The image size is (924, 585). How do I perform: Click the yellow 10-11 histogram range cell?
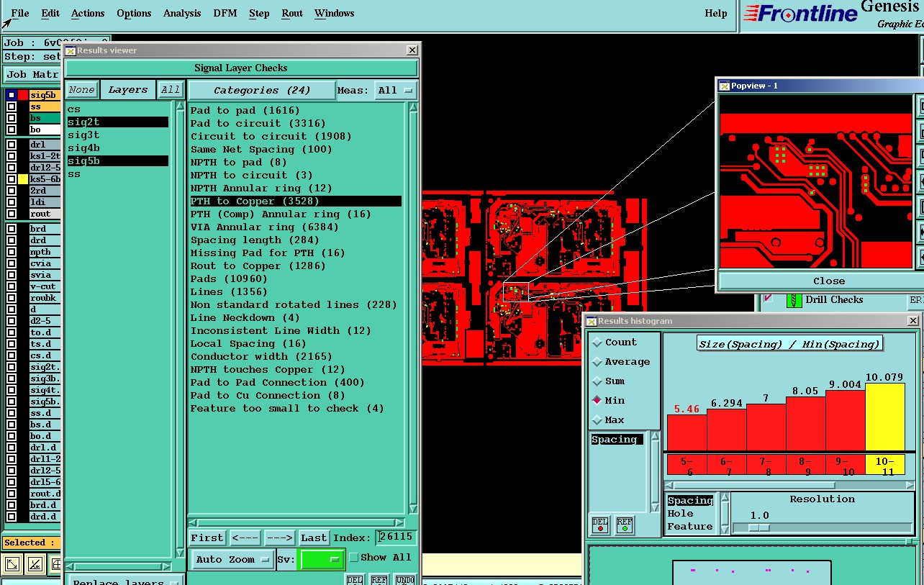point(884,465)
